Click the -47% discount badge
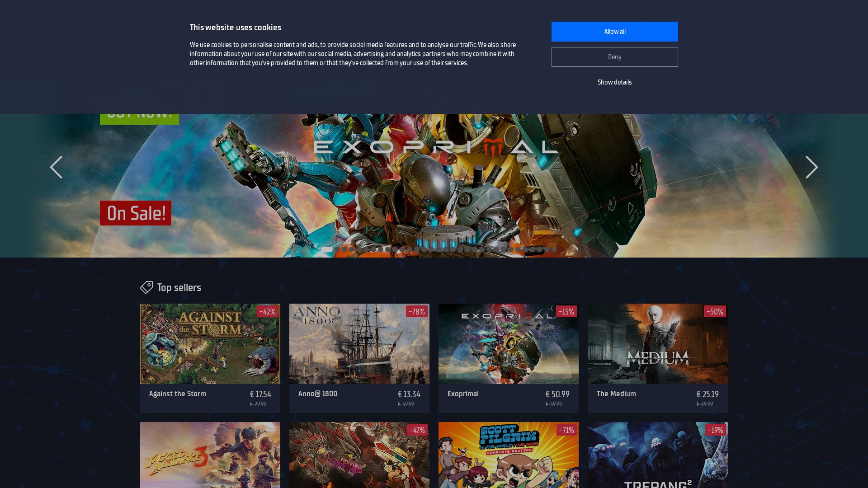Image resolution: width=868 pixels, height=488 pixels. point(417,430)
